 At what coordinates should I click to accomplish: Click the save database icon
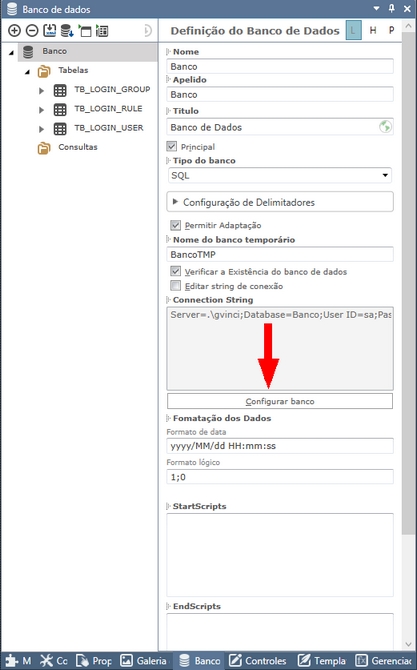click(50, 30)
